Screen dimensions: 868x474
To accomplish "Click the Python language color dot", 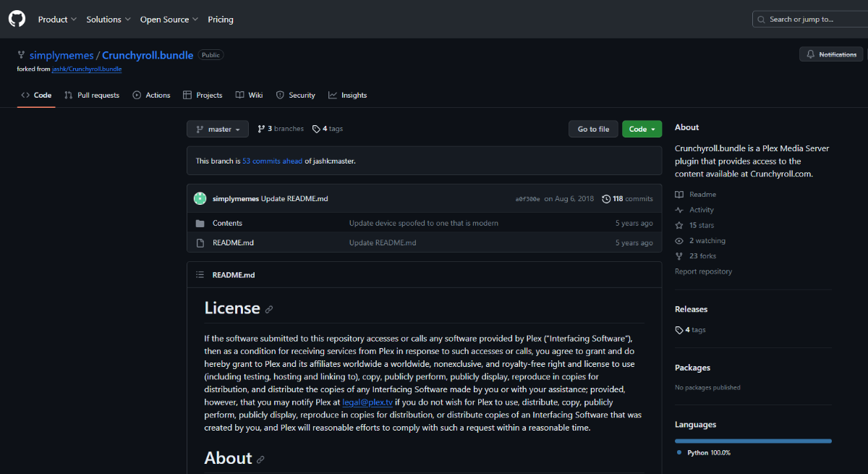I will (x=679, y=452).
